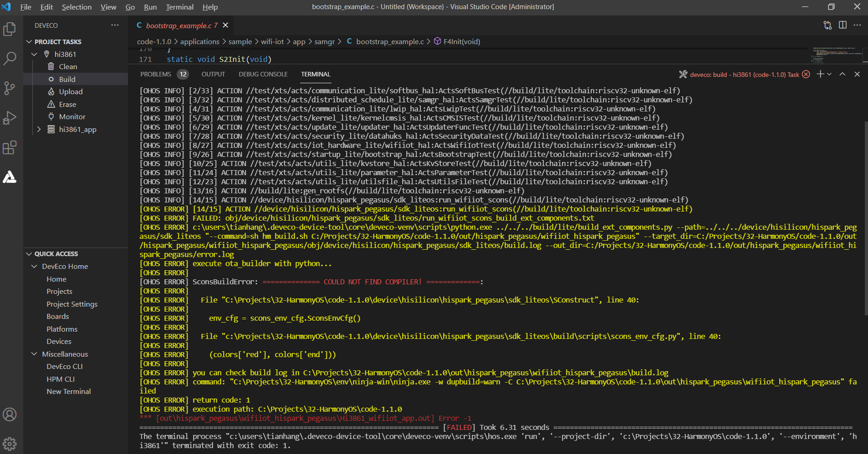Expand the hi3861_app tree node

pos(39,129)
